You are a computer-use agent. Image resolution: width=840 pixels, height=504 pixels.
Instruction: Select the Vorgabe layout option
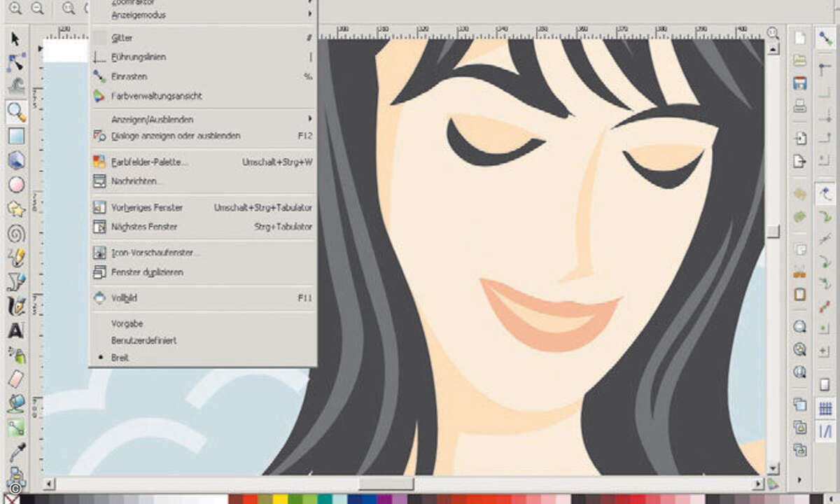point(127,323)
